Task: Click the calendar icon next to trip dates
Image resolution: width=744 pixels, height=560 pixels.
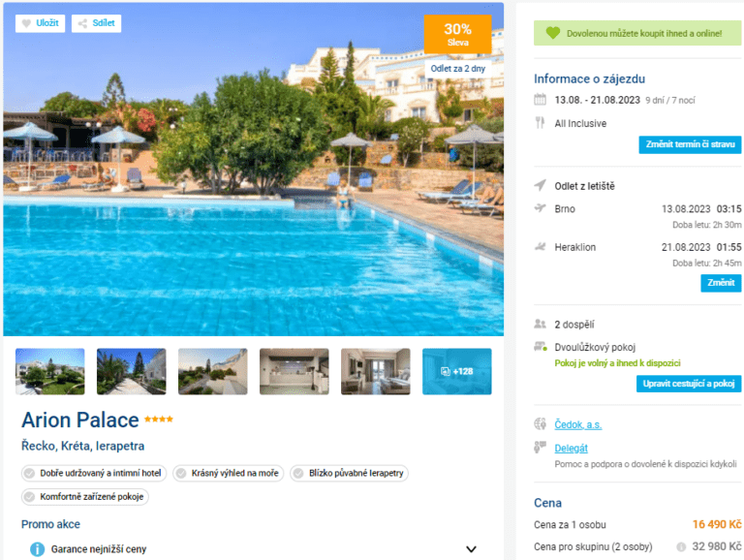Action: 540,100
